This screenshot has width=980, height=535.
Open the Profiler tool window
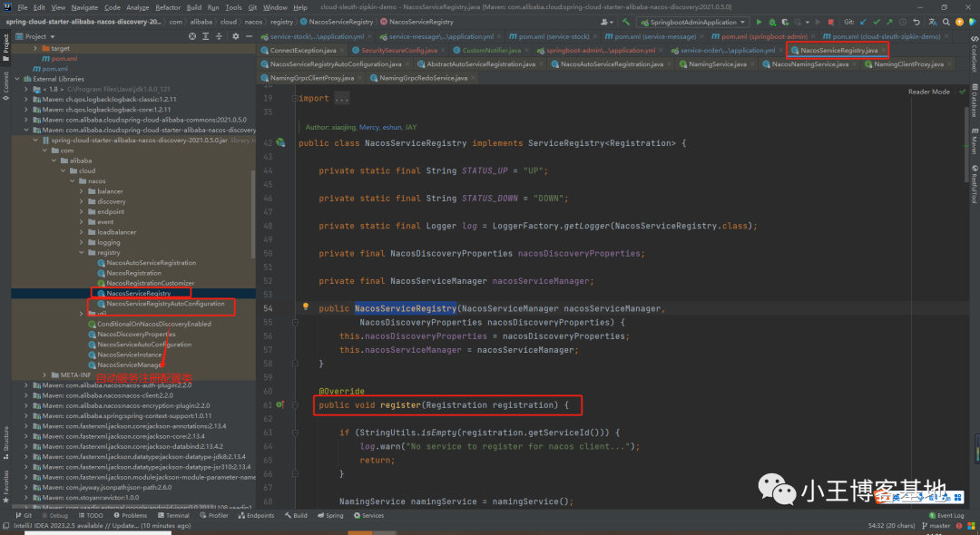tap(214, 516)
